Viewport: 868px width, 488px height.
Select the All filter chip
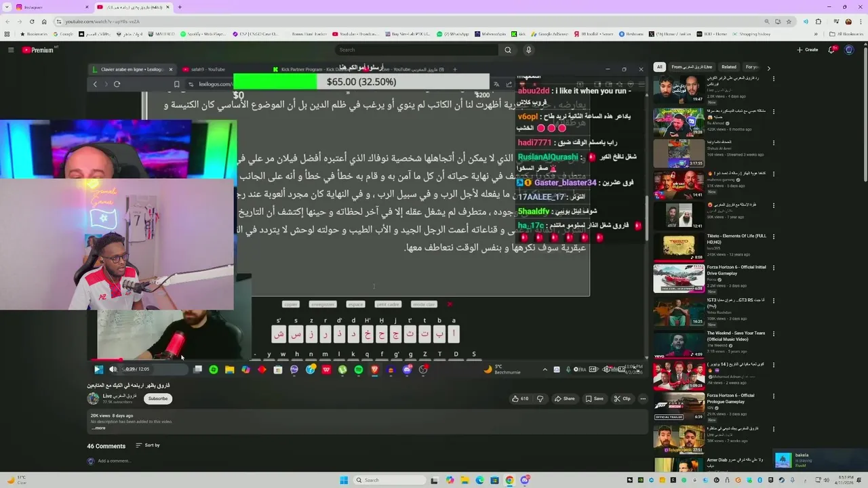click(x=659, y=67)
